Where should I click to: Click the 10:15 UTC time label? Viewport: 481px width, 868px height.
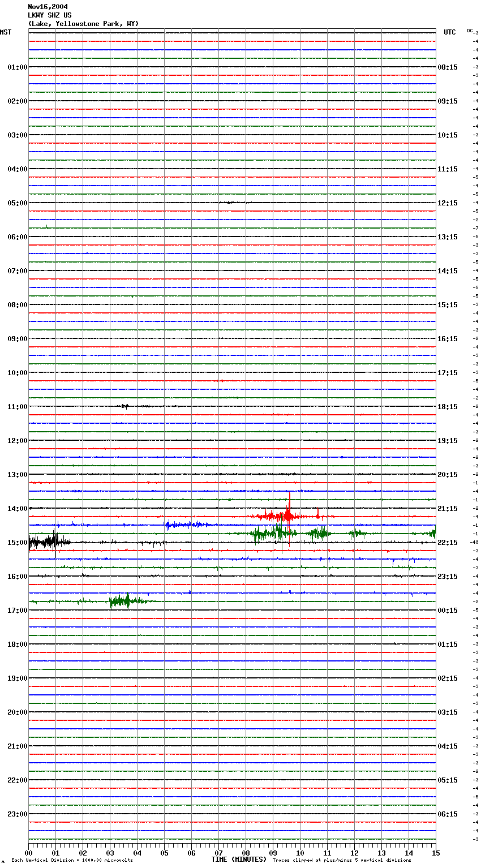(x=448, y=135)
